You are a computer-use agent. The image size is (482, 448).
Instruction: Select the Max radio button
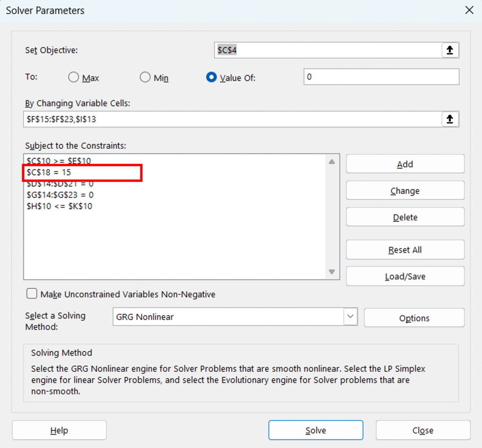click(x=73, y=77)
